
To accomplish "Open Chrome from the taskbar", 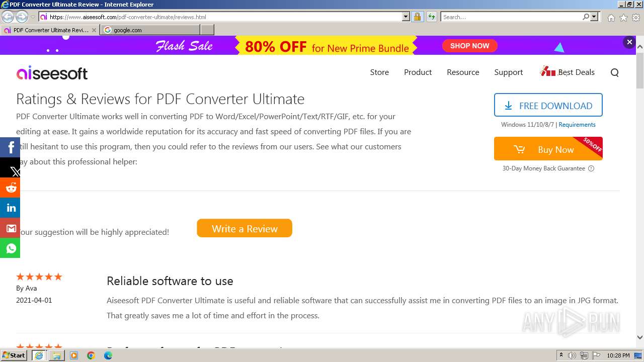I will [x=91, y=355].
